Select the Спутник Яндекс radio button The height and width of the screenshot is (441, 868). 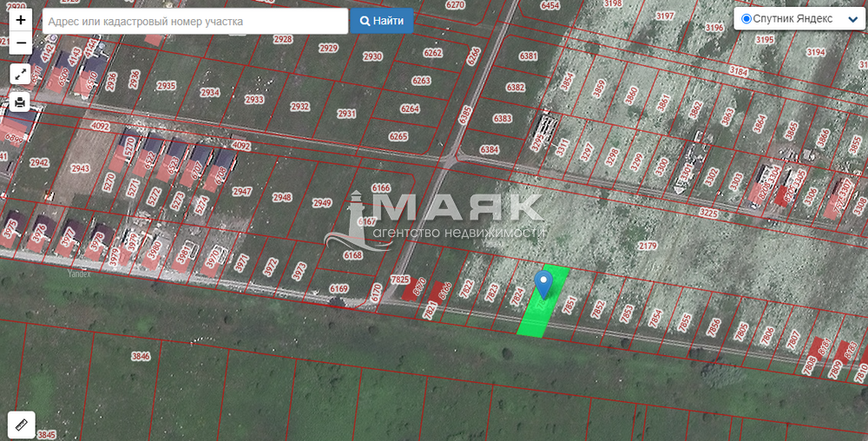click(x=746, y=19)
